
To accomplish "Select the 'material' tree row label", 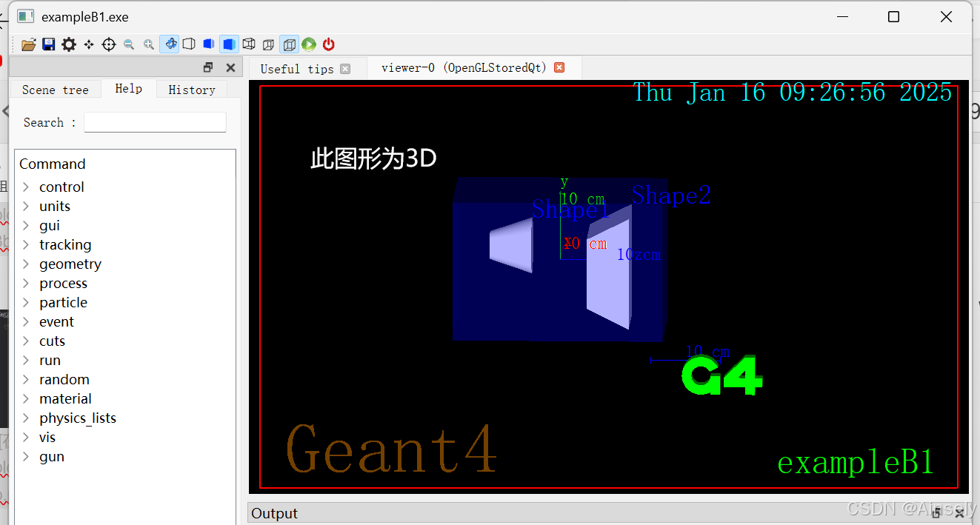I will coord(65,398).
